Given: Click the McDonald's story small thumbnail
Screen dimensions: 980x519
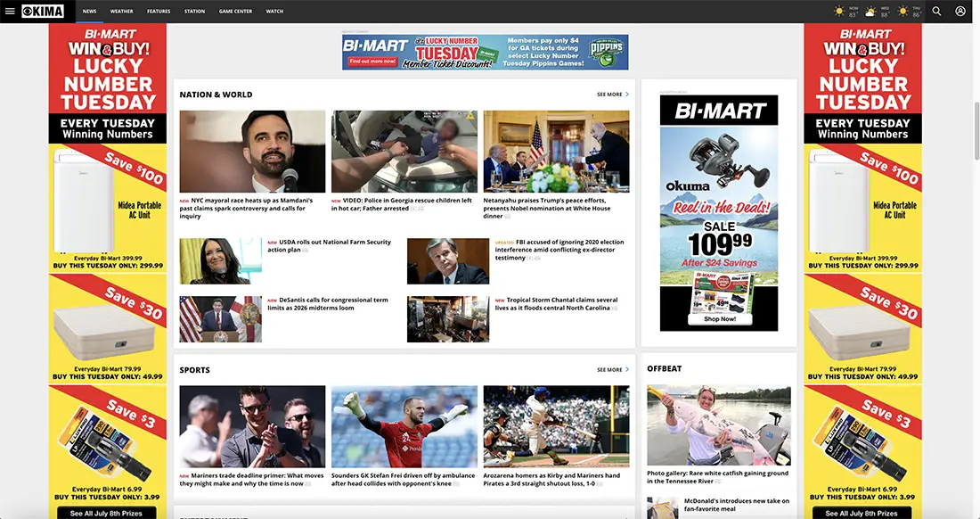Looking at the screenshot, I should 663,507.
